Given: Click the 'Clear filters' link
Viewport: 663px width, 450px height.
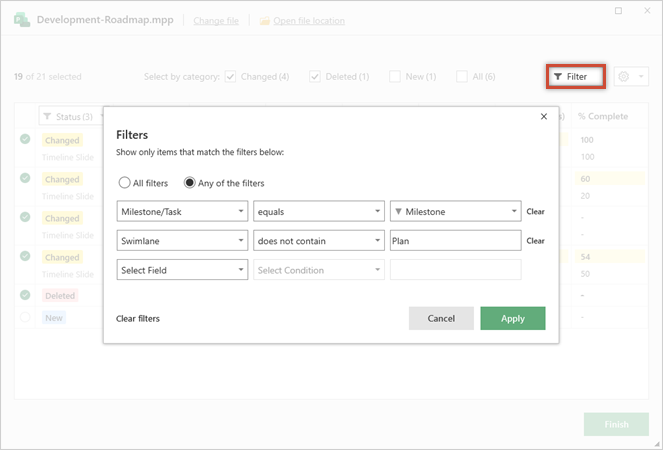Looking at the screenshot, I should [x=138, y=319].
